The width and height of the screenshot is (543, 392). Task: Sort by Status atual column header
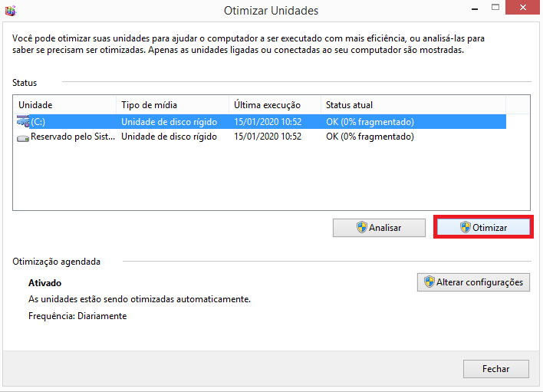coord(413,105)
